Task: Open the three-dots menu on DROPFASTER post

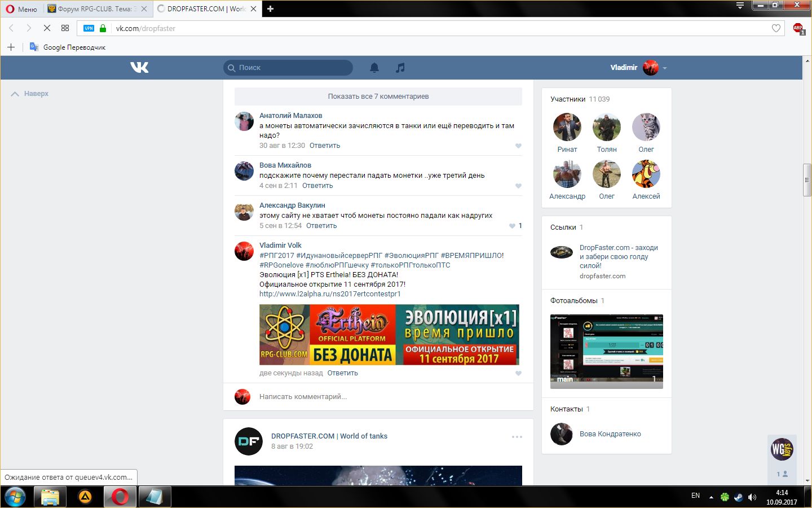Action: coord(517,437)
